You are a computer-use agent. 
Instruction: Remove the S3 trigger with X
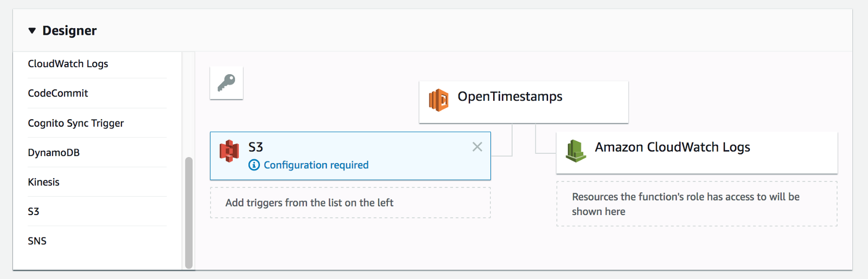coord(477,147)
